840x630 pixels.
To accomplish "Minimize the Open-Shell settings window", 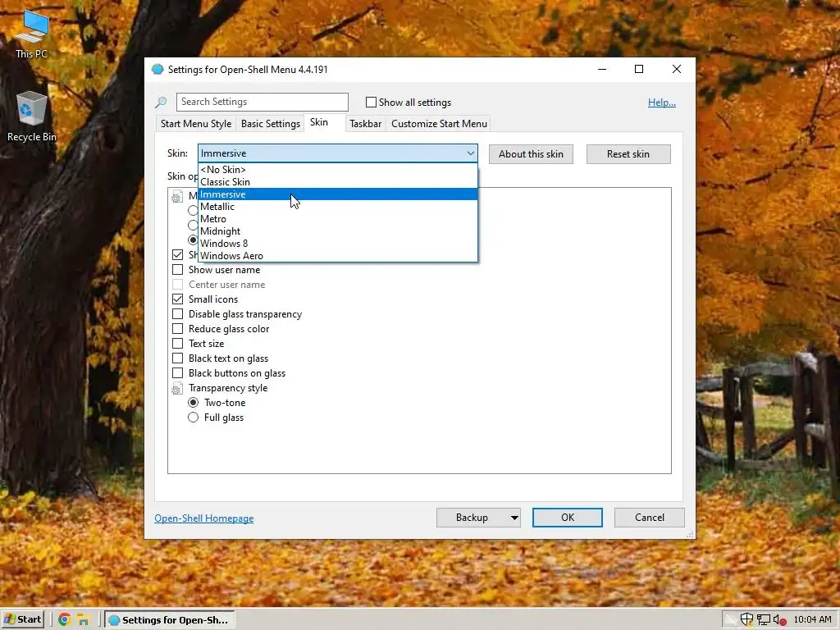I will (602, 69).
